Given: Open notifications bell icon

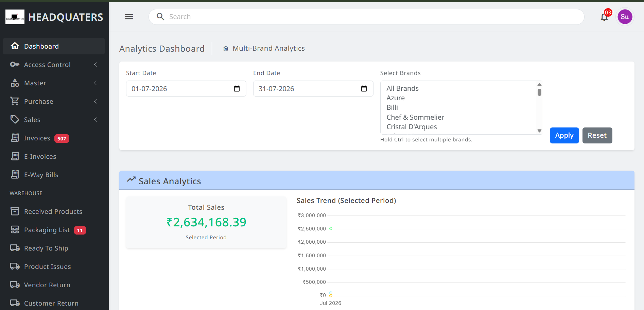Looking at the screenshot, I should point(604,17).
